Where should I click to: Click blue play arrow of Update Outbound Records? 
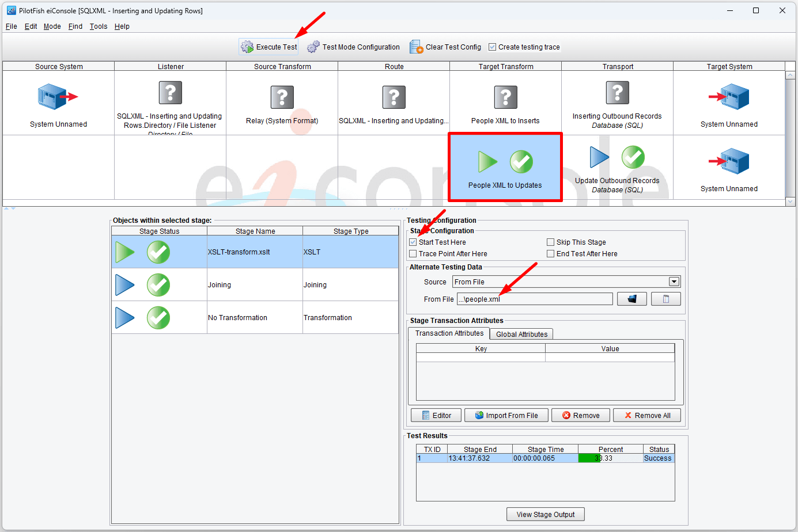point(599,157)
